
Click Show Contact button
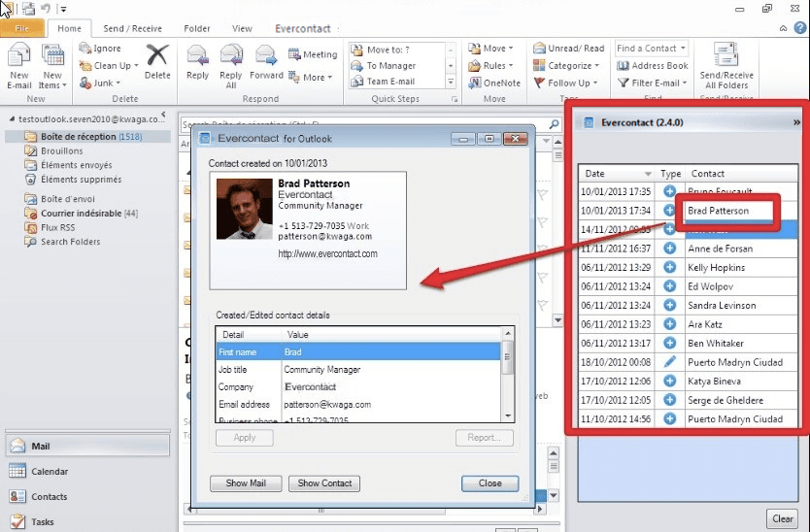(324, 482)
